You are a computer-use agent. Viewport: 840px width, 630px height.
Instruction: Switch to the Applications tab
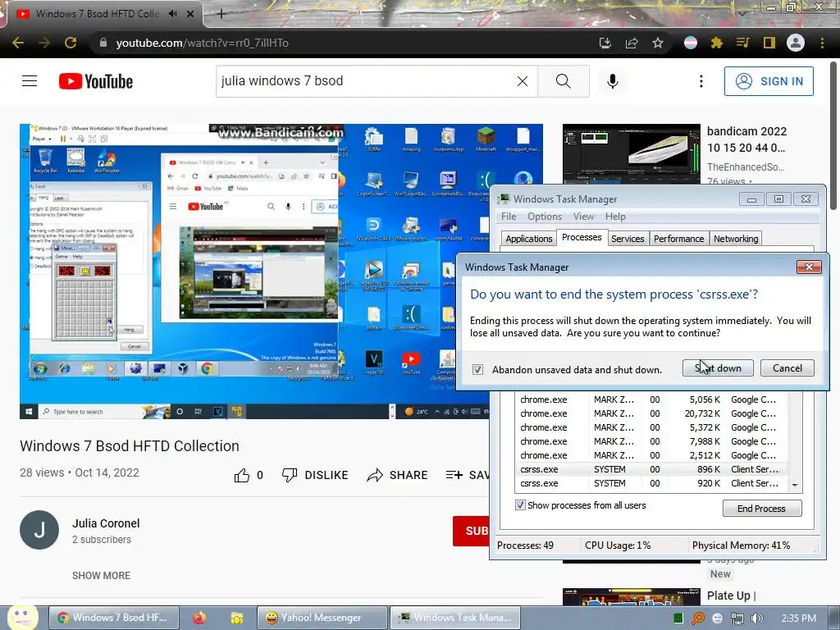(529, 239)
